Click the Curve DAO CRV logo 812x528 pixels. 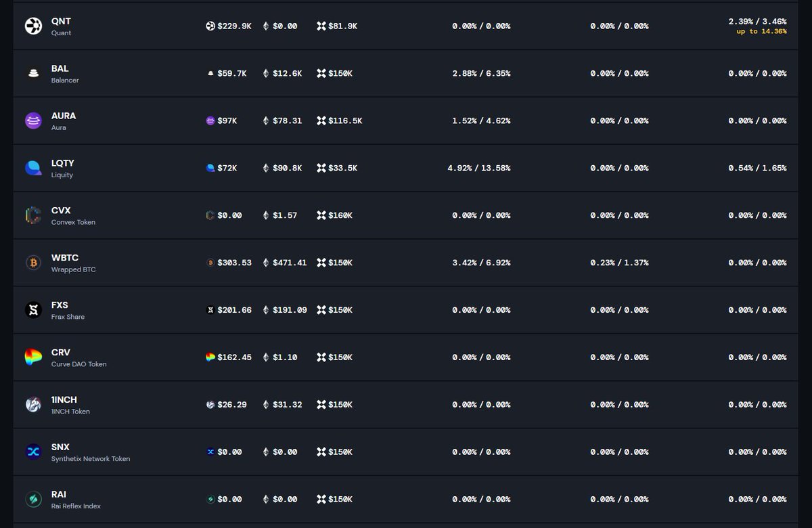coord(33,357)
